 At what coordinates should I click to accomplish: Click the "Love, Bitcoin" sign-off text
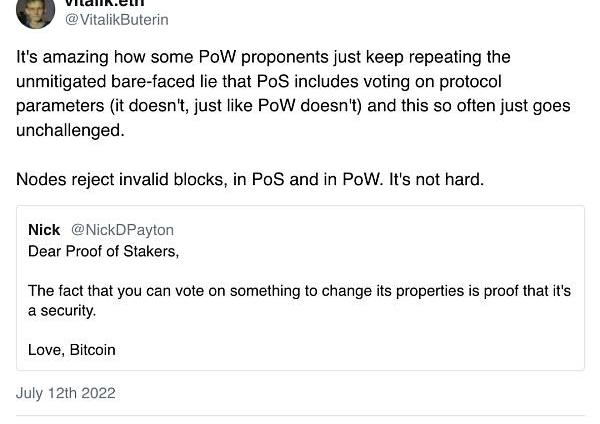72,349
